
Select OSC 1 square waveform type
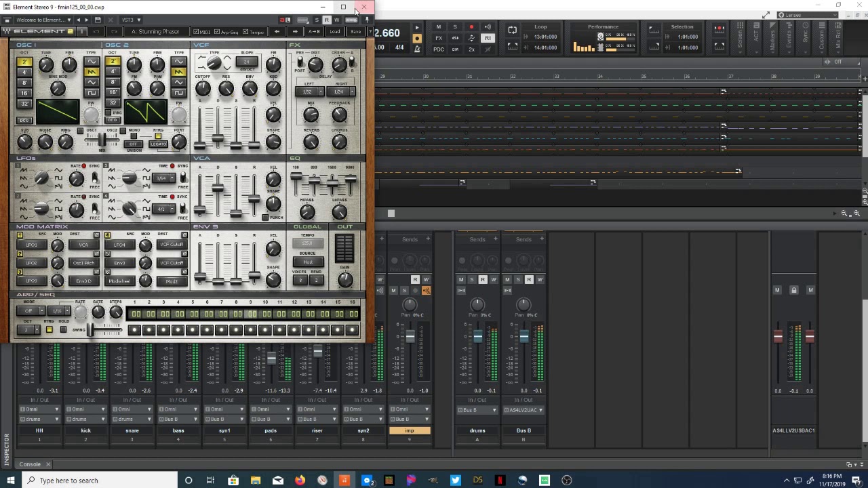pyautogui.click(x=91, y=92)
